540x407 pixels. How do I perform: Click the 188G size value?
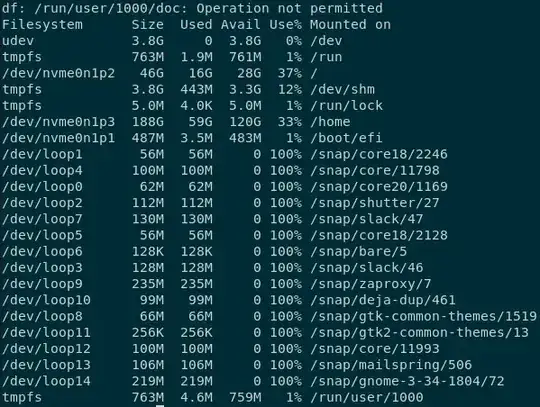pyautogui.click(x=148, y=122)
